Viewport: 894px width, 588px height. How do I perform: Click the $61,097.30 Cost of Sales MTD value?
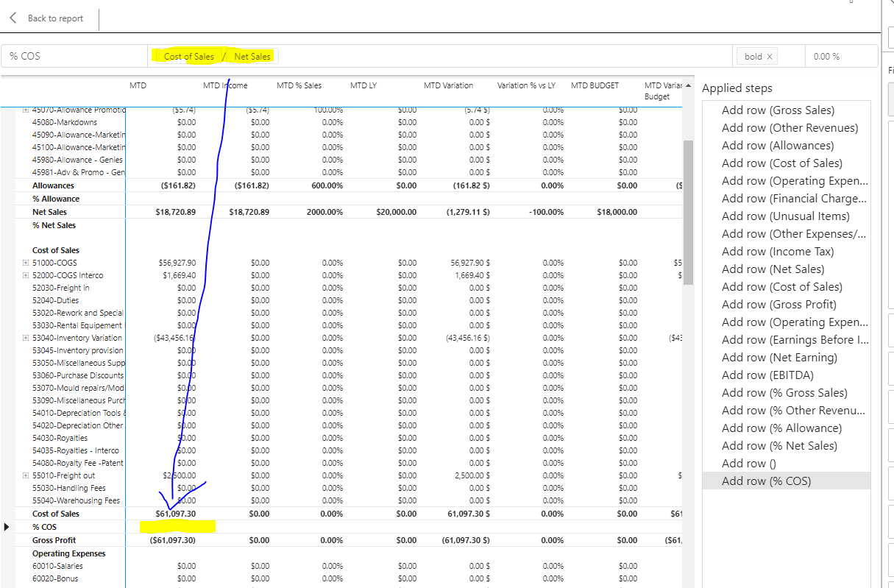177,514
